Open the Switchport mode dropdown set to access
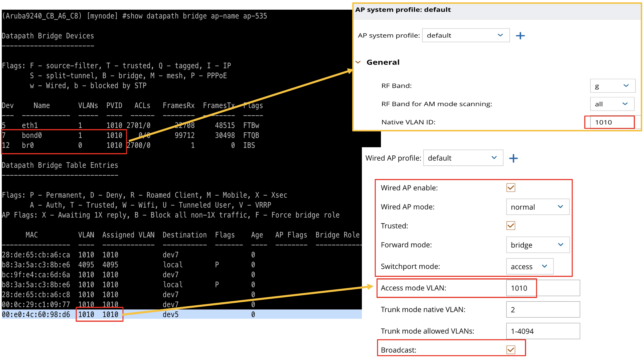Viewport: 644px width, 359px height. tap(530, 266)
